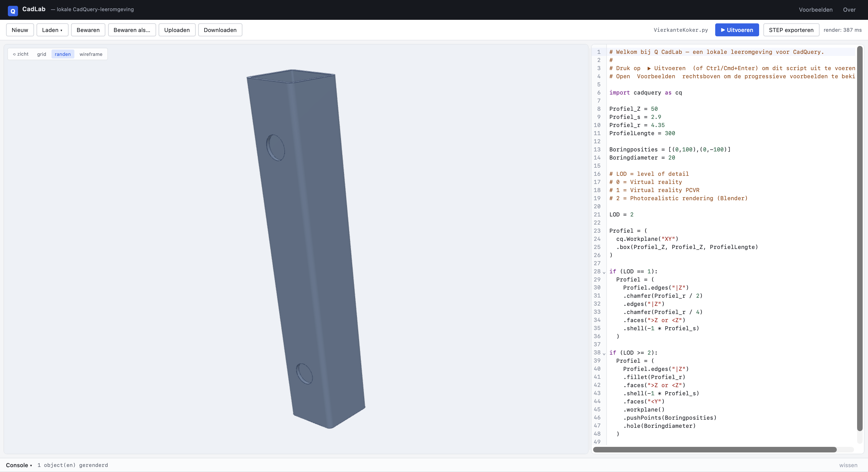The image size is (868, 472).
Task: Click comment '# LOD = level of detail'
Action: tap(649, 174)
